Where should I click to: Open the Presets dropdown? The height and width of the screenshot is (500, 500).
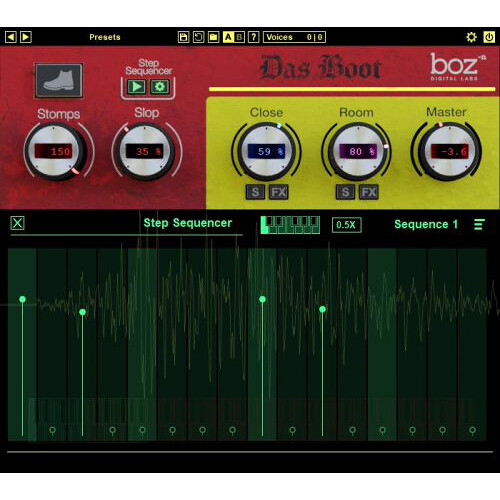pos(105,37)
